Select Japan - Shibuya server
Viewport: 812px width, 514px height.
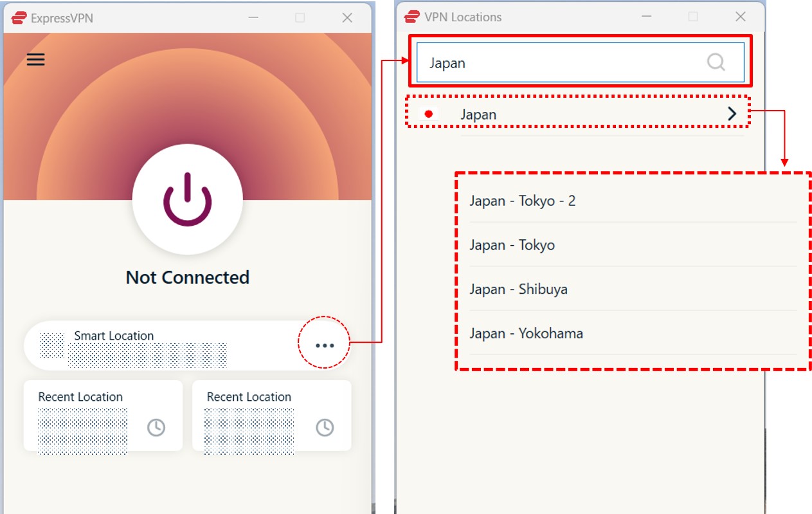click(x=518, y=289)
